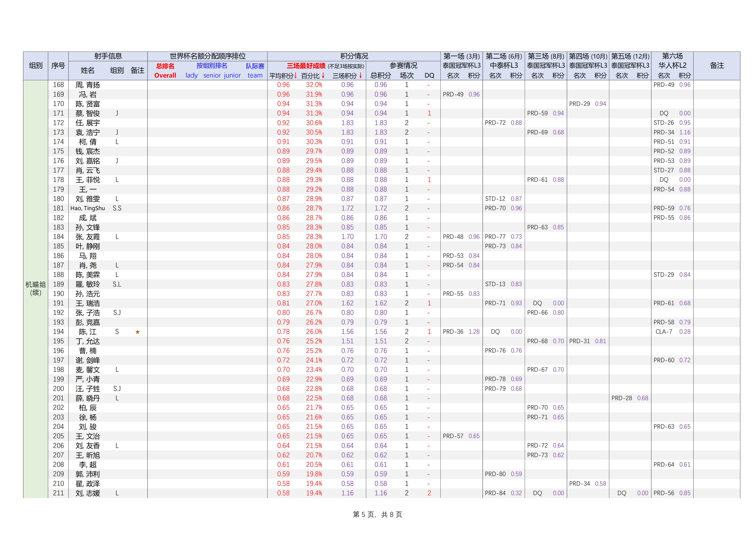Click the 按组别排名 subheader
This screenshot has height=535, width=756.
(212, 66)
